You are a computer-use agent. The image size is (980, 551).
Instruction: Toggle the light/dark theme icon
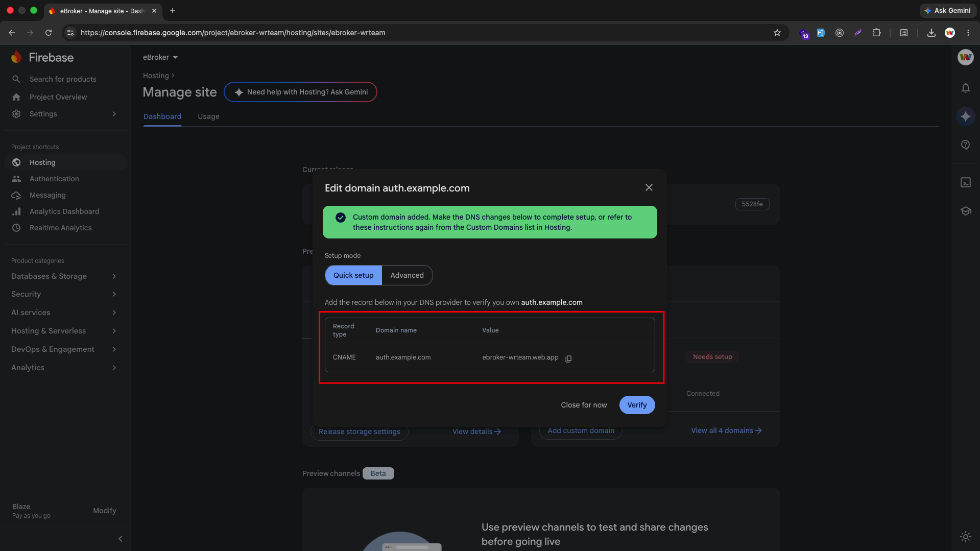coord(965,536)
